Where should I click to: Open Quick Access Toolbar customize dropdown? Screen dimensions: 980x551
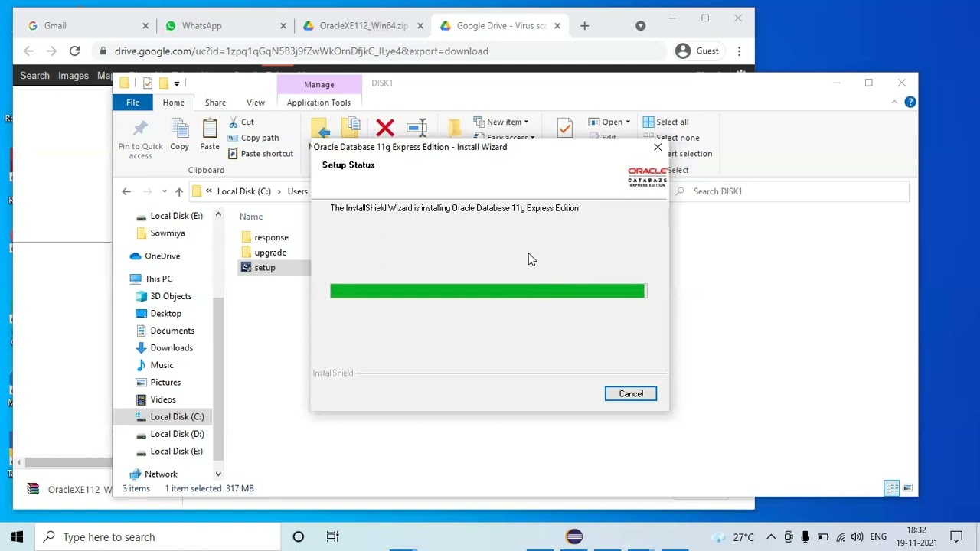[177, 83]
